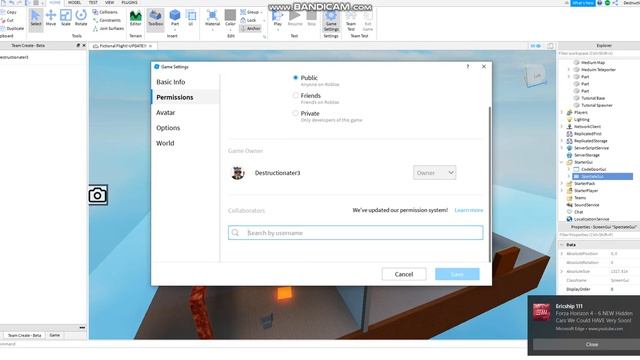Click Cancel in Game Settings
Viewport: 640px width, 360px height.
[404, 274]
